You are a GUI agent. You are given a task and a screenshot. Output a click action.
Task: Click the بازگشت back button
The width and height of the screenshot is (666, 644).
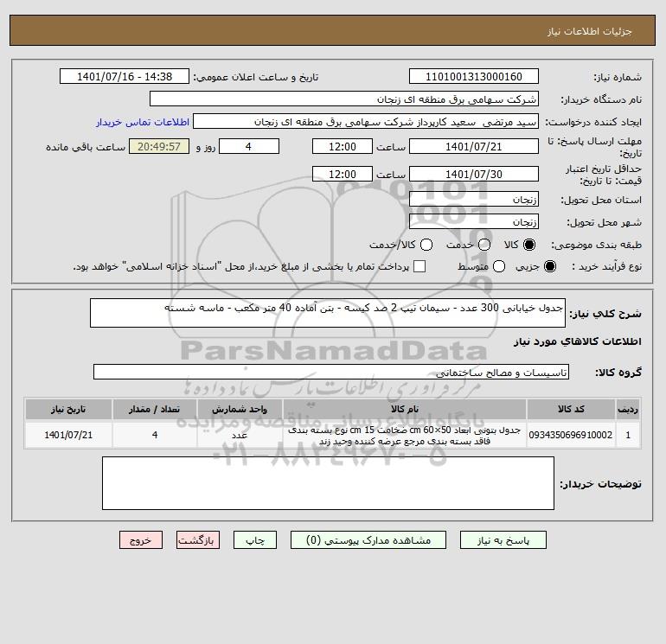(198, 540)
